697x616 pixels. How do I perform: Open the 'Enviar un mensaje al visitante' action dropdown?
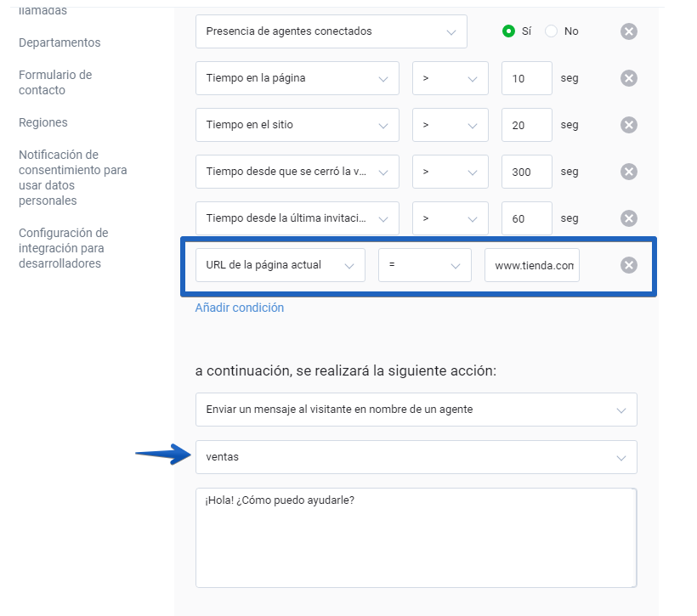click(x=416, y=410)
